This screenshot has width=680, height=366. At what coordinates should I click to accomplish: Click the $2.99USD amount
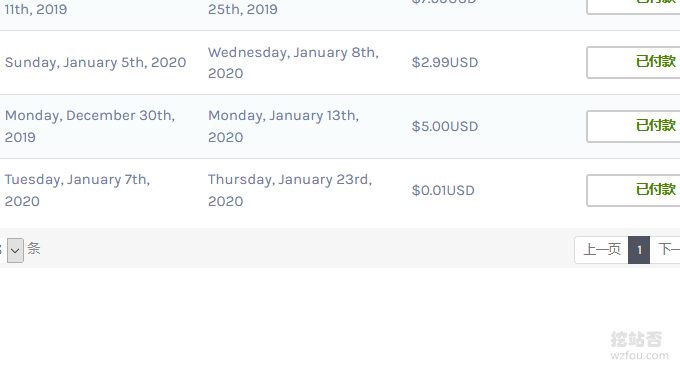tap(445, 62)
